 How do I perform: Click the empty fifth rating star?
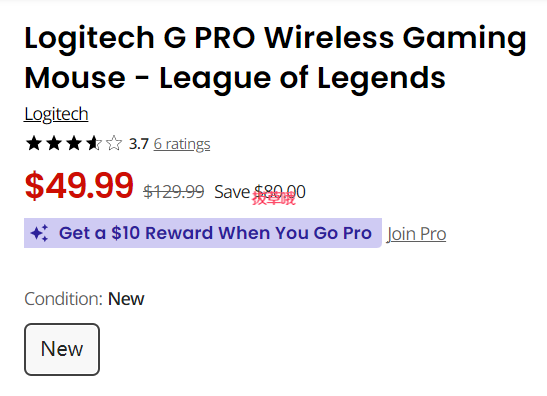click(114, 143)
